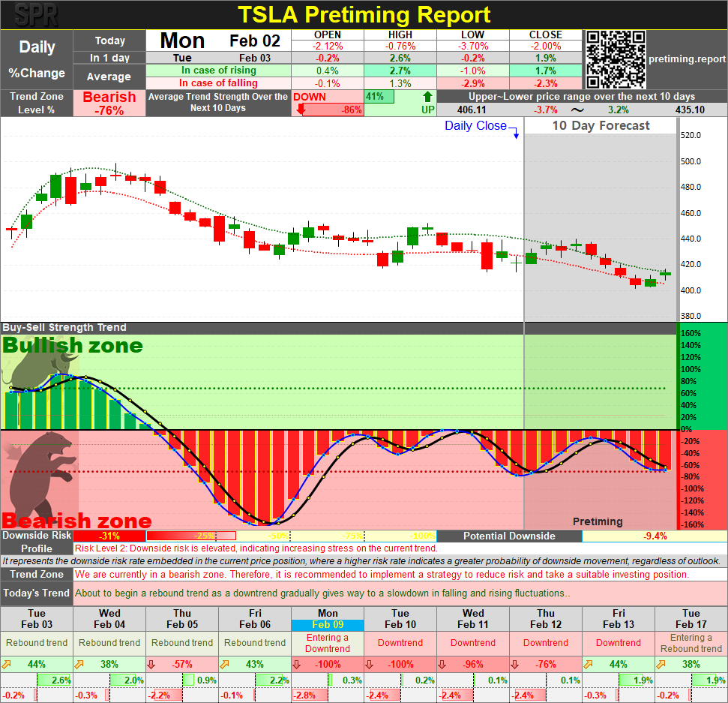The image size is (728, 703).
Task: Click the lower price value 435.10
Action: 690,110
